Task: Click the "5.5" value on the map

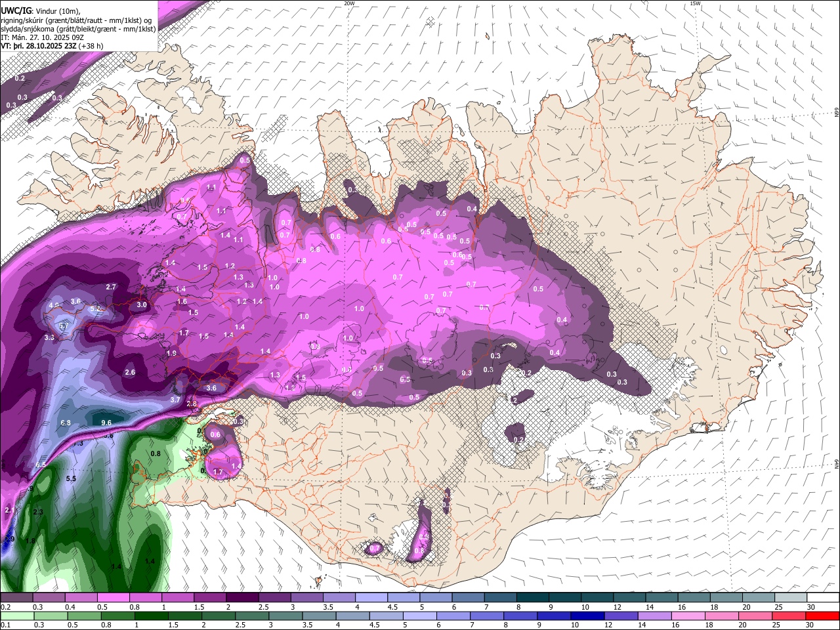Action: (71, 479)
